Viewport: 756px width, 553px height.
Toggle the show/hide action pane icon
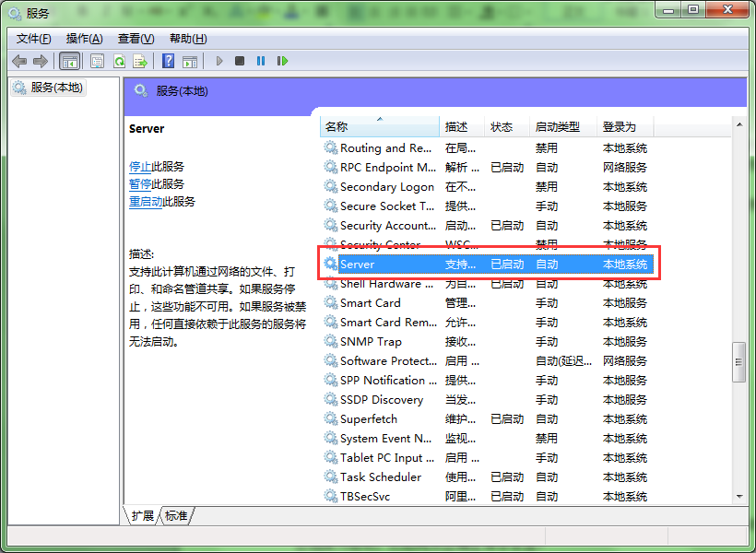pos(190,61)
